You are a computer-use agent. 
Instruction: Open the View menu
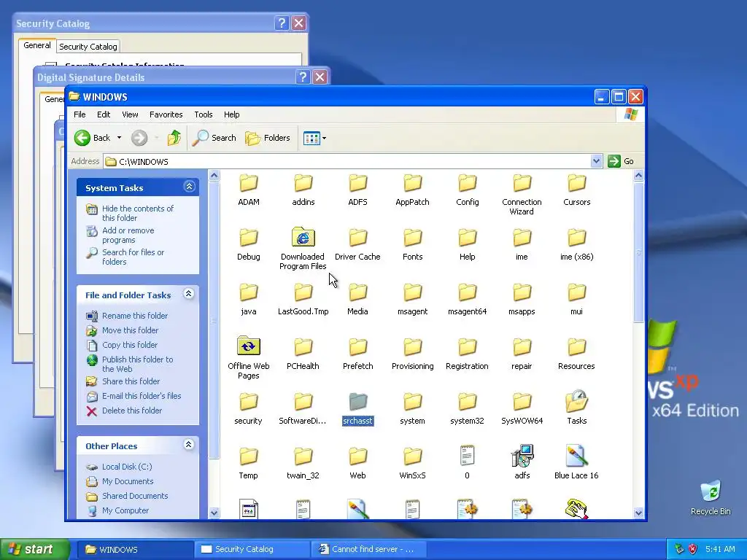(x=130, y=114)
